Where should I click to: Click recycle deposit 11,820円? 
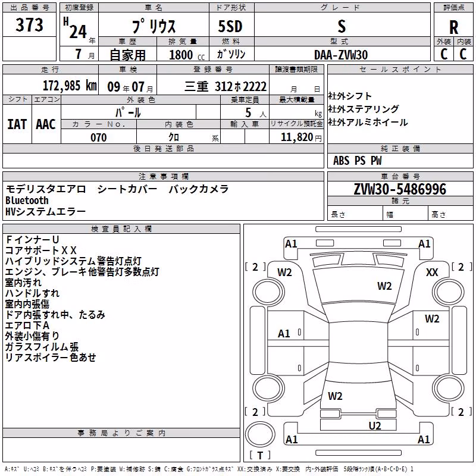coord(301,137)
